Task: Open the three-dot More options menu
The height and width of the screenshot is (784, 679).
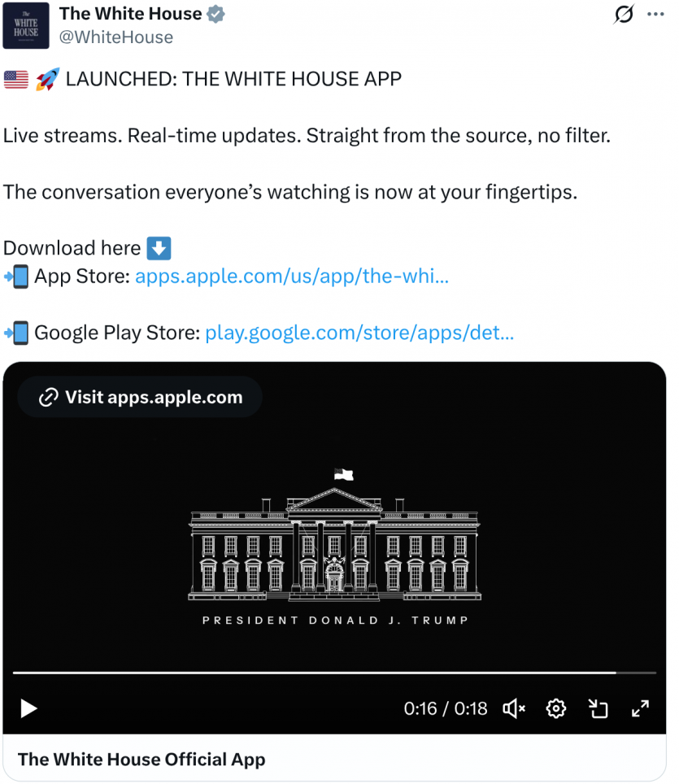Action: coord(655,14)
